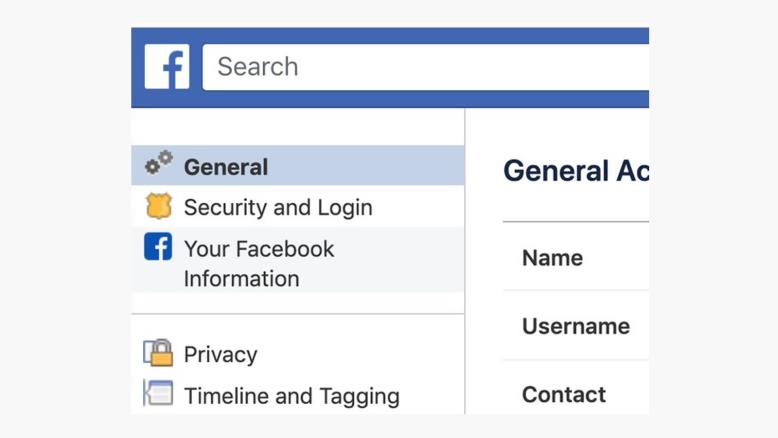Click the Facebook logo icon
The width and height of the screenshot is (778, 438).
coord(166,67)
